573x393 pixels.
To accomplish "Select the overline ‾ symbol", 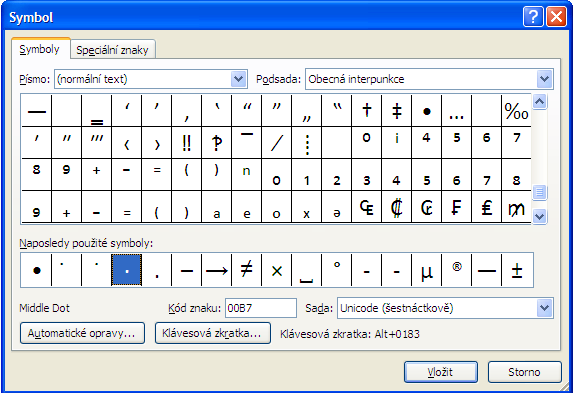I will pos(247,143).
